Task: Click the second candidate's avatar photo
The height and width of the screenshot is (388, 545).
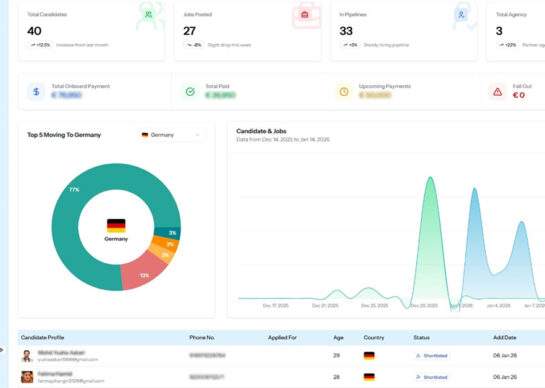Action: pos(27,377)
